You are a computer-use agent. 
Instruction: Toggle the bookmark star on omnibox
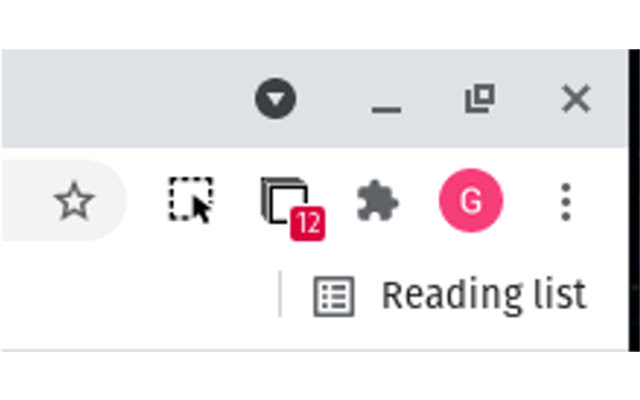74,200
